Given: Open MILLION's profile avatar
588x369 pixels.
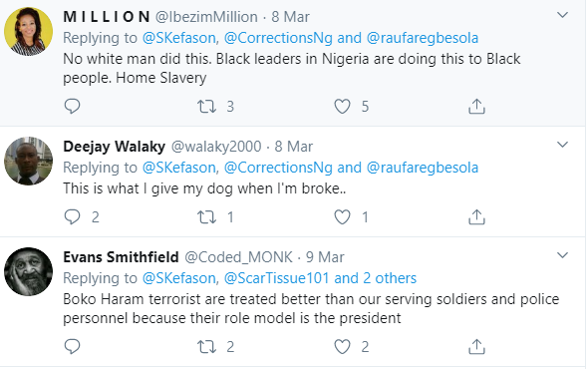Looking at the screenshot, I should (29, 31).
